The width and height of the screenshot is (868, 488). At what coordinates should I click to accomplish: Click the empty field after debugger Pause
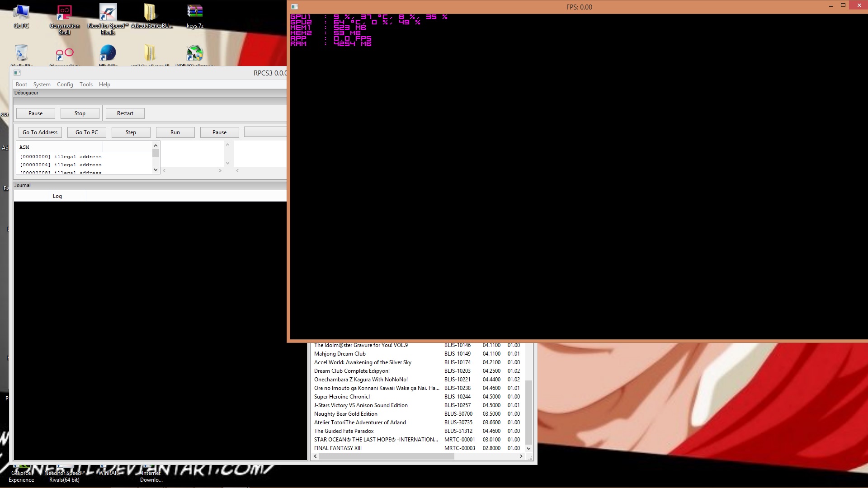coord(265,132)
